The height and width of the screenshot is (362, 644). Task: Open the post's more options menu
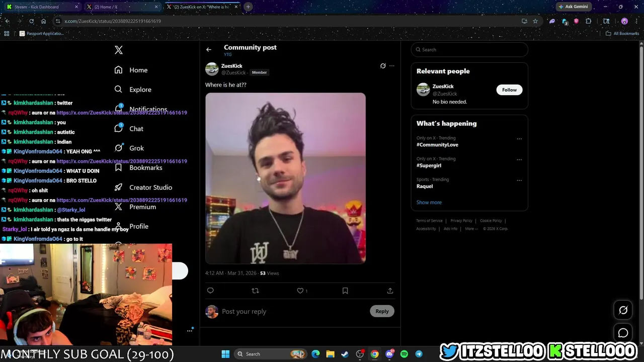coord(392,66)
